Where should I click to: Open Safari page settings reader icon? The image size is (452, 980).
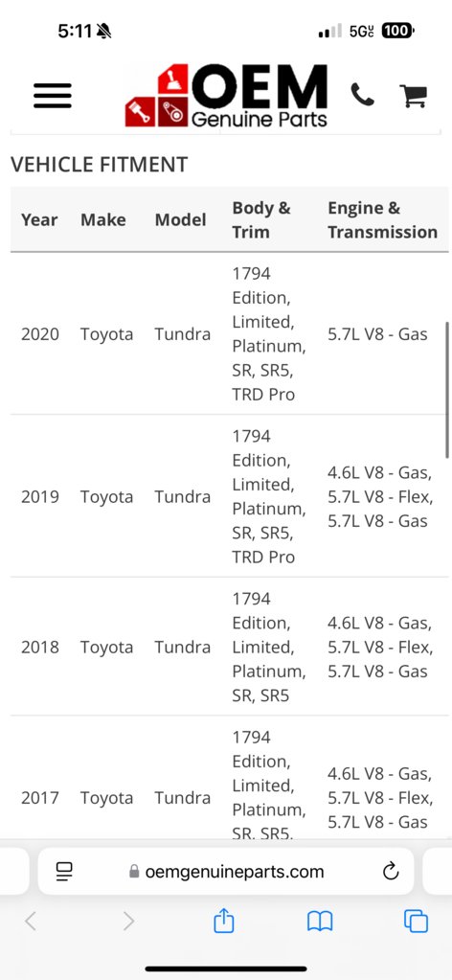click(64, 871)
